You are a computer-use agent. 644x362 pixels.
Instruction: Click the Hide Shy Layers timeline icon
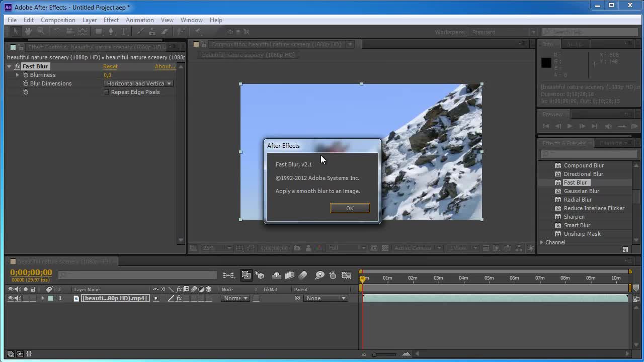tap(277, 275)
